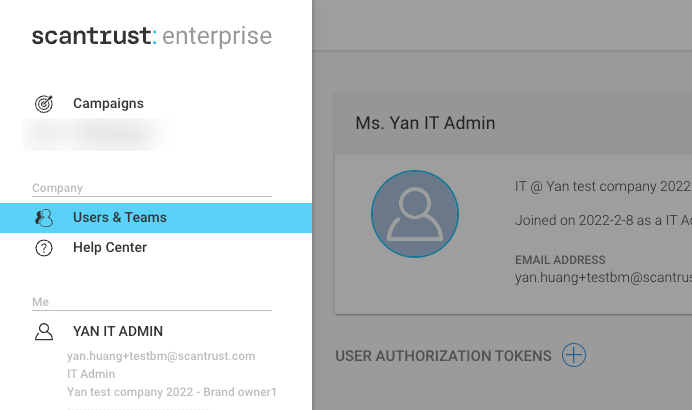Screen dimensions: 692x410
Task: Click the USER AUTHORIZATION TOKENS heading
Action: coord(443,356)
